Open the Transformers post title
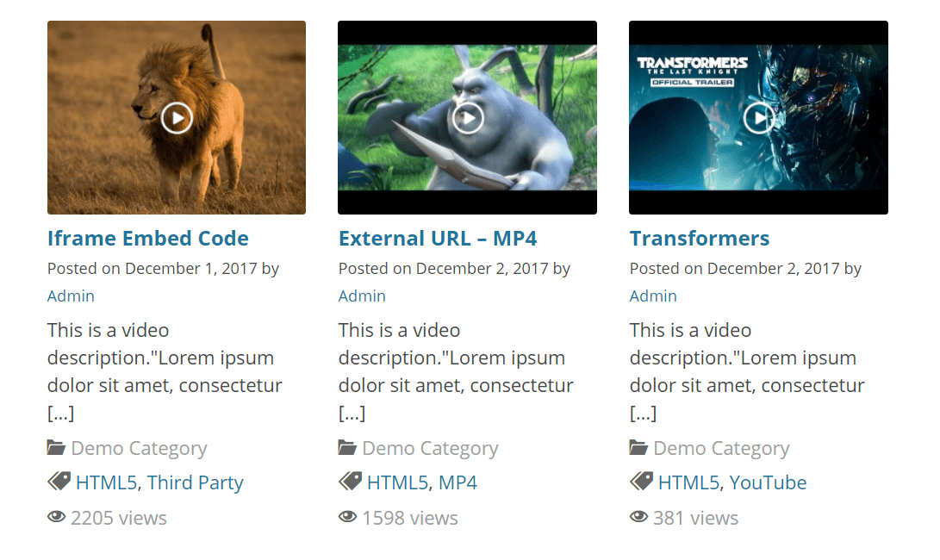 [x=699, y=238]
